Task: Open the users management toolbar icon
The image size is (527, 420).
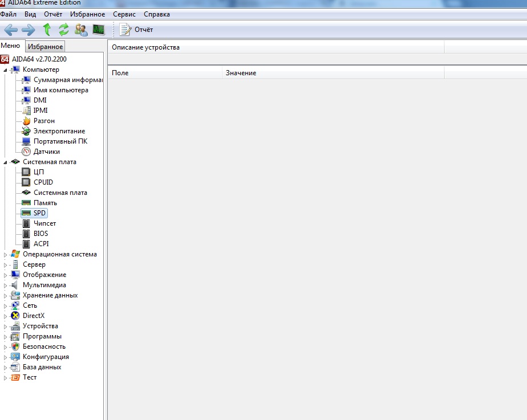Action: (x=81, y=30)
